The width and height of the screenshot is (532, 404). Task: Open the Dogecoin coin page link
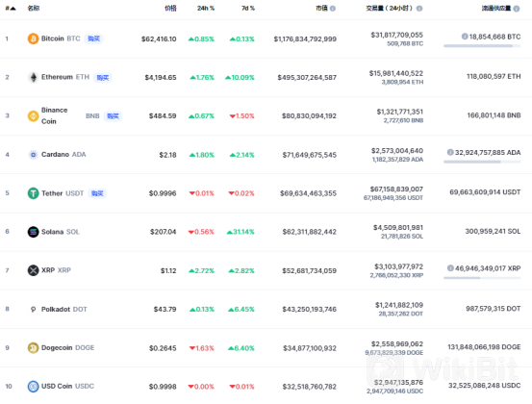57,347
